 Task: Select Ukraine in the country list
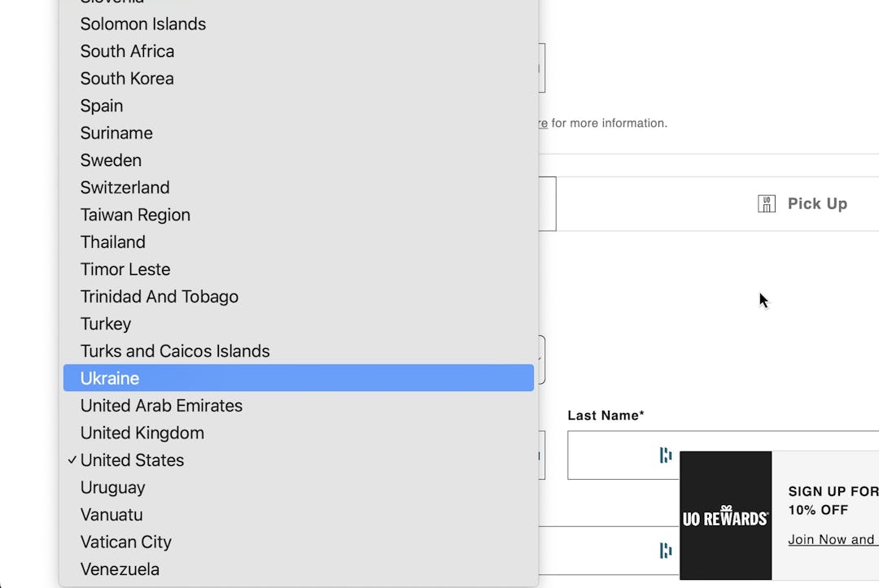pyautogui.click(x=109, y=377)
